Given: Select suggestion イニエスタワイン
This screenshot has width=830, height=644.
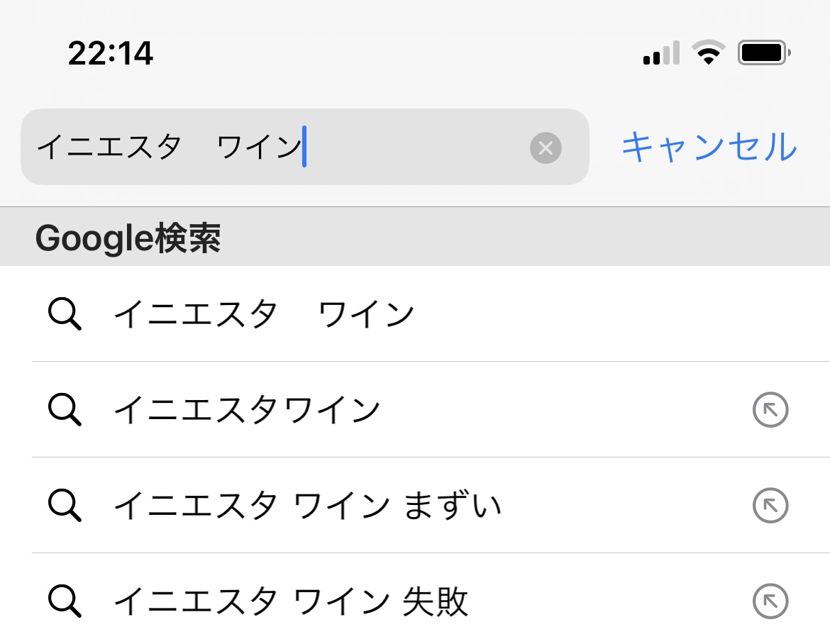Looking at the screenshot, I should click(x=415, y=409).
